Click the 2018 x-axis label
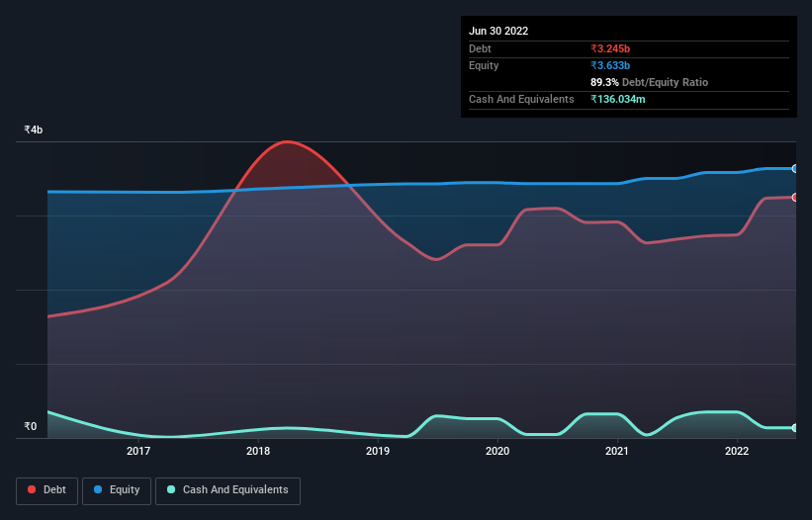This screenshot has height=520, width=812. (258, 451)
